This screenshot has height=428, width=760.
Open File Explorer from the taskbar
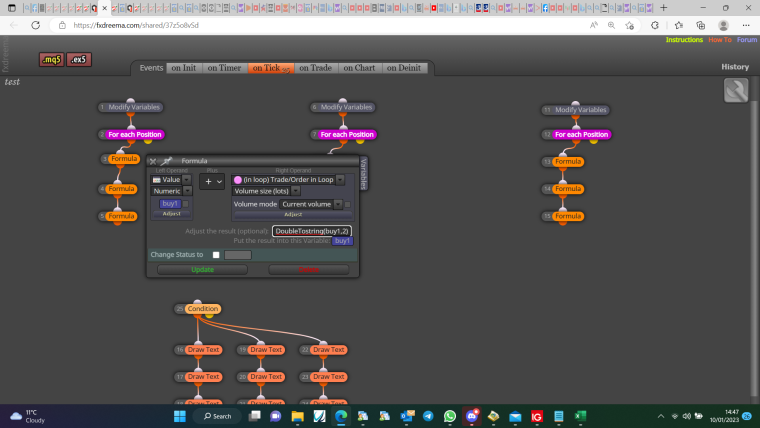coord(297,416)
